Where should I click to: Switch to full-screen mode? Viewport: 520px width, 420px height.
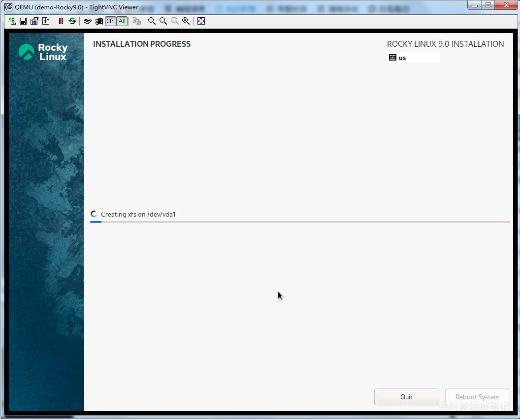coord(201,21)
